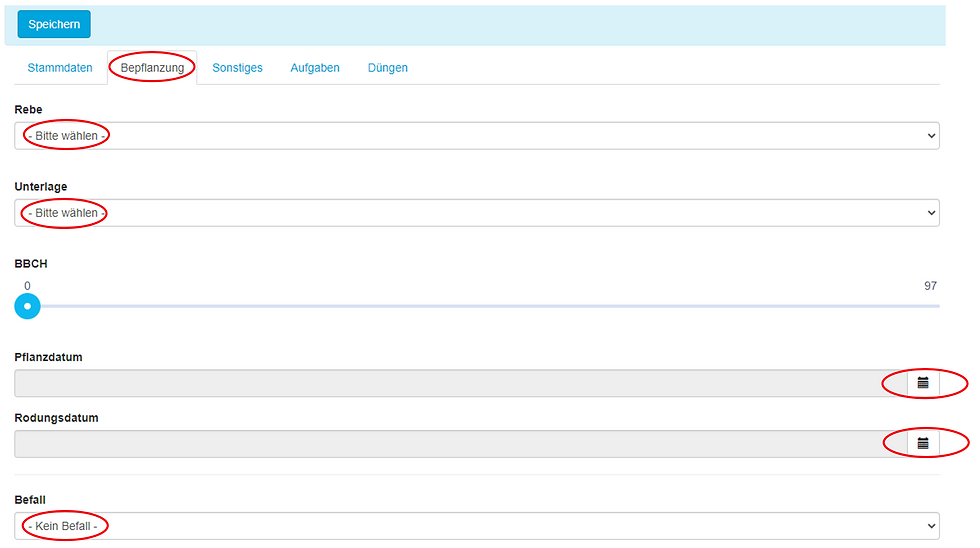Screen dimensions: 980x548
Task: Open the Pflanzdatum calendar picker
Action: point(923,383)
